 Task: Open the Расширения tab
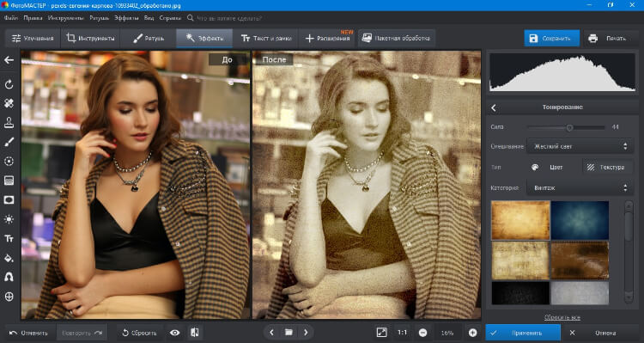328,38
